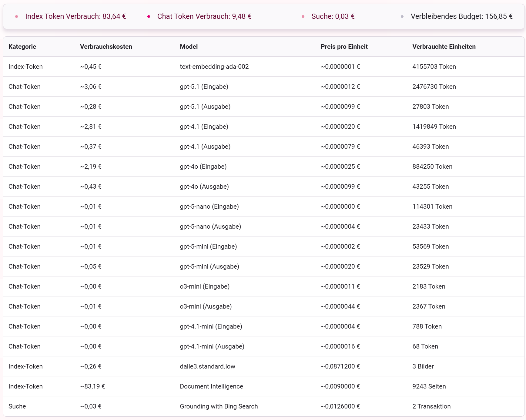Click the Index Token Verbrauch legend entry

(75, 16)
